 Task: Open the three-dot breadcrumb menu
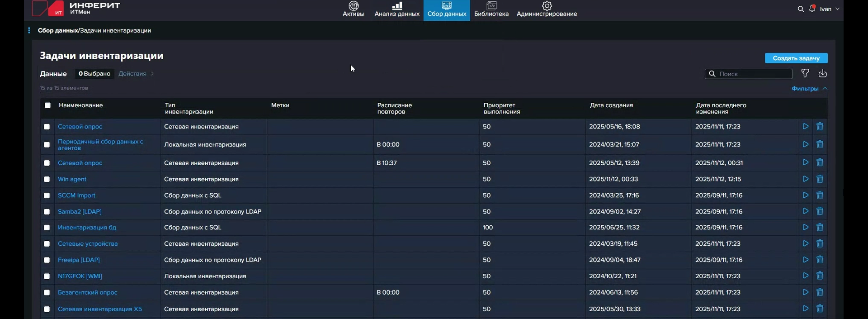[29, 30]
